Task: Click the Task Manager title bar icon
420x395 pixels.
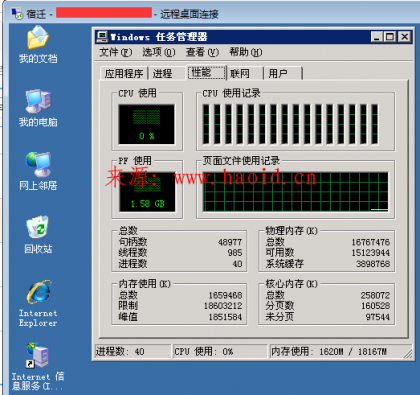Action: click(x=102, y=37)
